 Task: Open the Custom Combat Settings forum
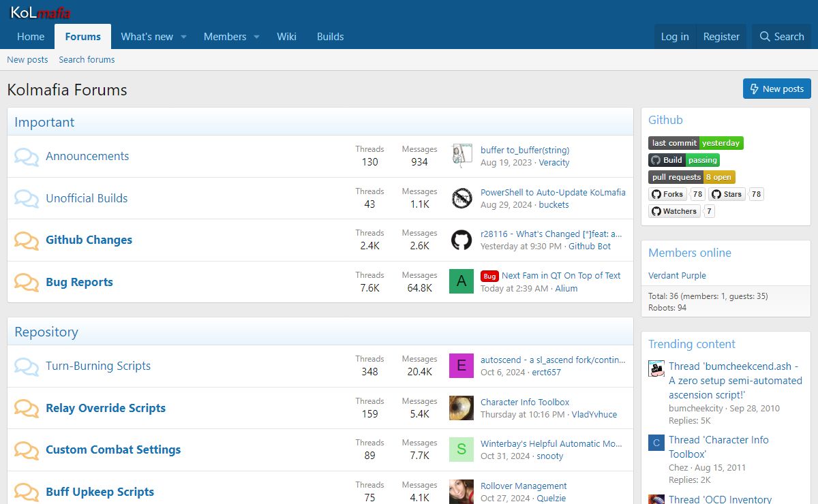pyautogui.click(x=113, y=450)
